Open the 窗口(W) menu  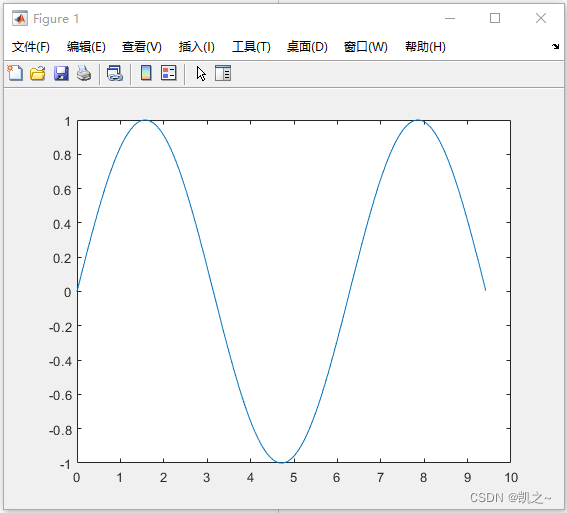[x=366, y=47]
